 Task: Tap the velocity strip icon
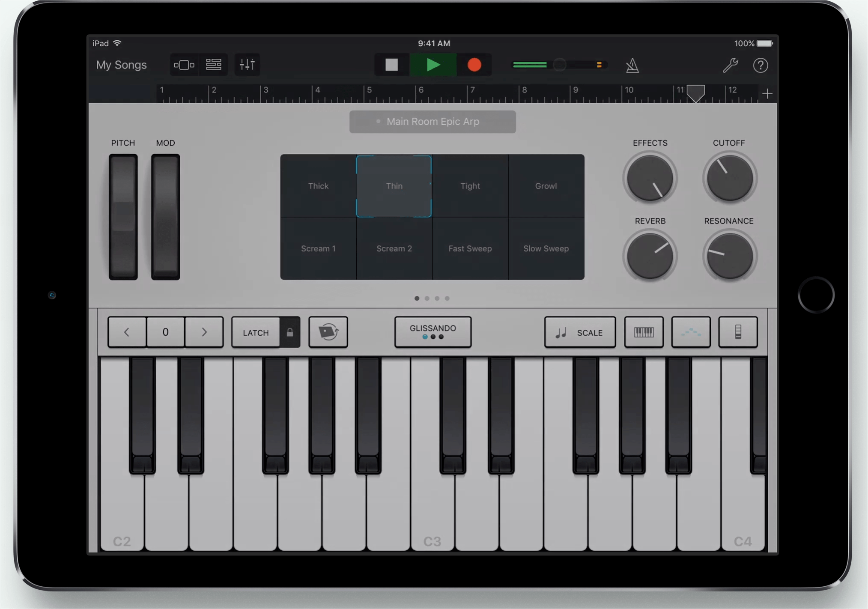[738, 332]
